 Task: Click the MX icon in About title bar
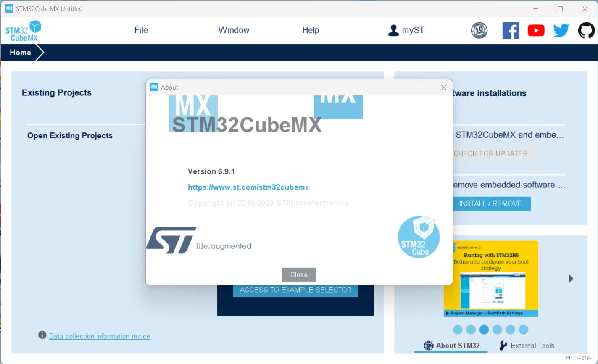point(154,87)
